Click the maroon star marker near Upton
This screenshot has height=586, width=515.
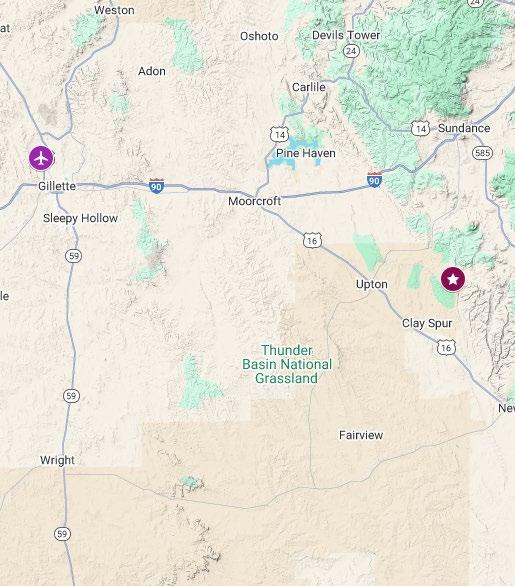453,279
